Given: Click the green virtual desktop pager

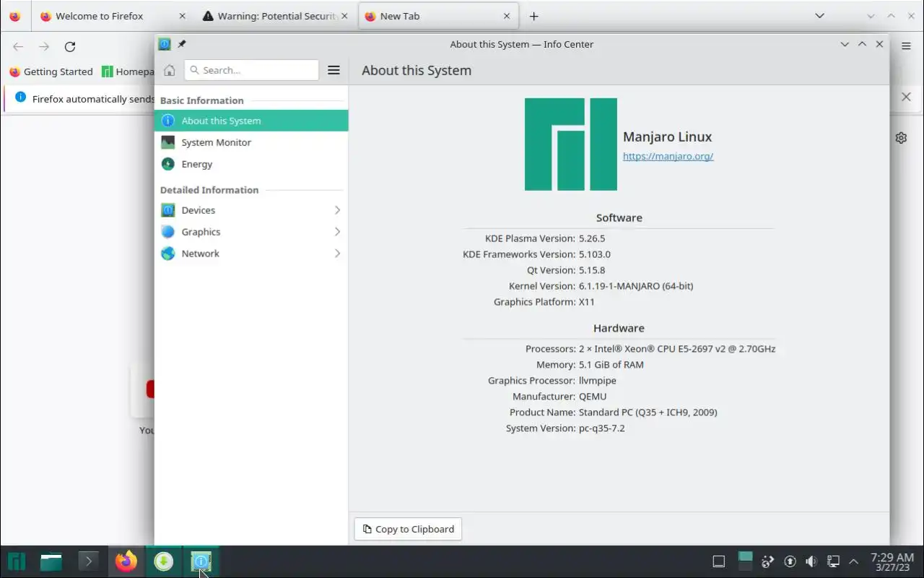Looking at the screenshot, I should [x=745, y=561].
